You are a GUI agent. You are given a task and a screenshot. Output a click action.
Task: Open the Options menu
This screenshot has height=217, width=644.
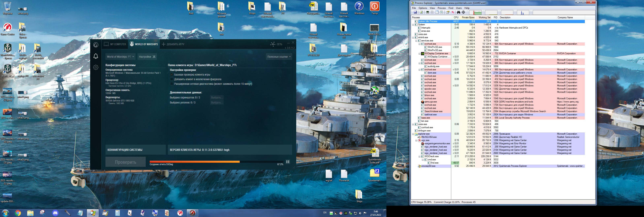coord(423,8)
